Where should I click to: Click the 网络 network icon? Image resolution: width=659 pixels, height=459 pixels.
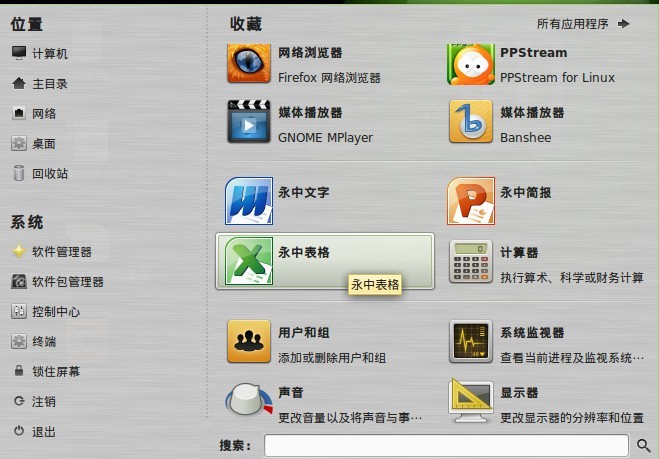point(19,113)
